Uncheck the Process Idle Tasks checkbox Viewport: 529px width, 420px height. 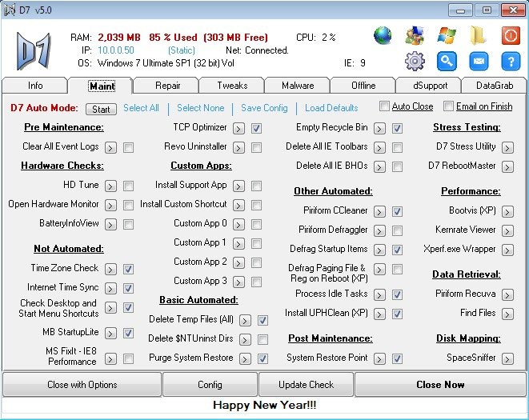pyautogui.click(x=397, y=295)
